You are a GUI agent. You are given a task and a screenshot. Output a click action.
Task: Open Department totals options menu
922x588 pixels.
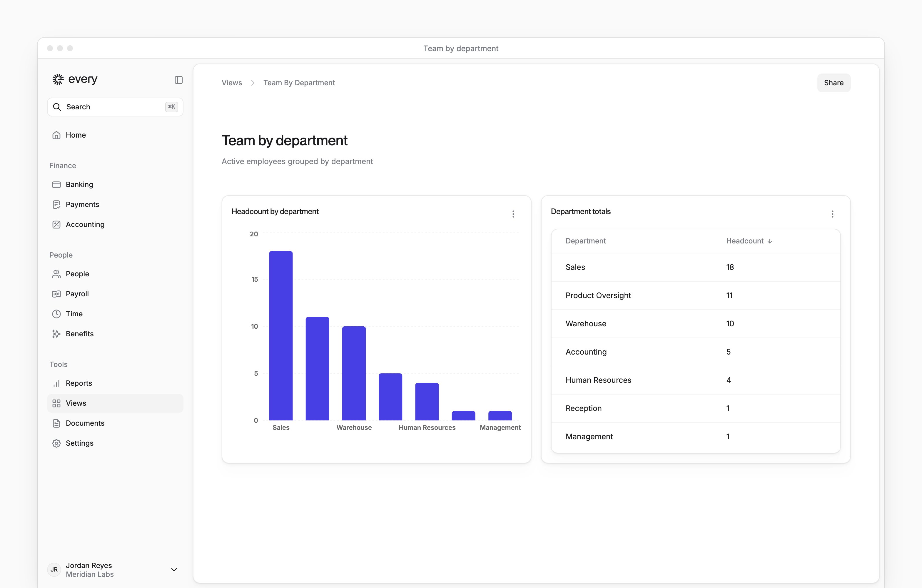[x=832, y=214]
